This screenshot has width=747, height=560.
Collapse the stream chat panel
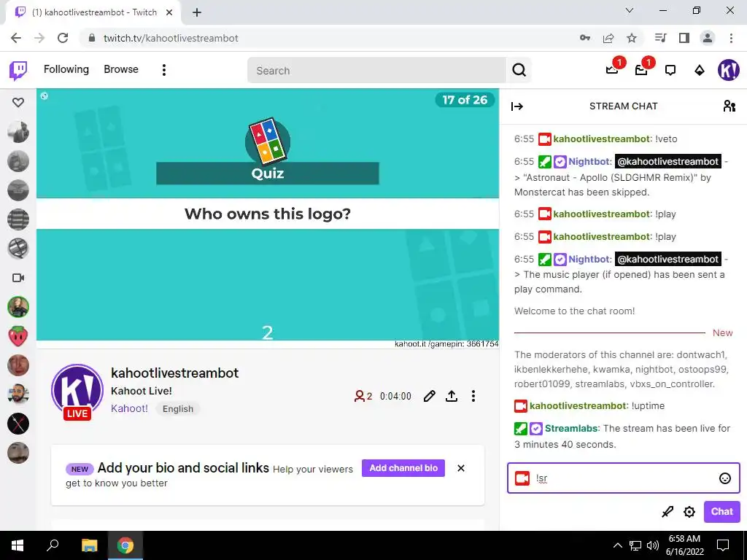coord(517,106)
